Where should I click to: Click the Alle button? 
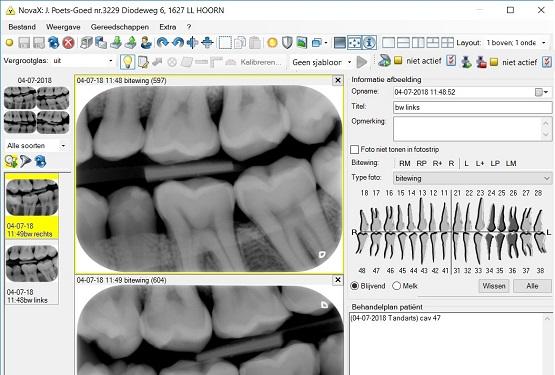[x=532, y=286]
